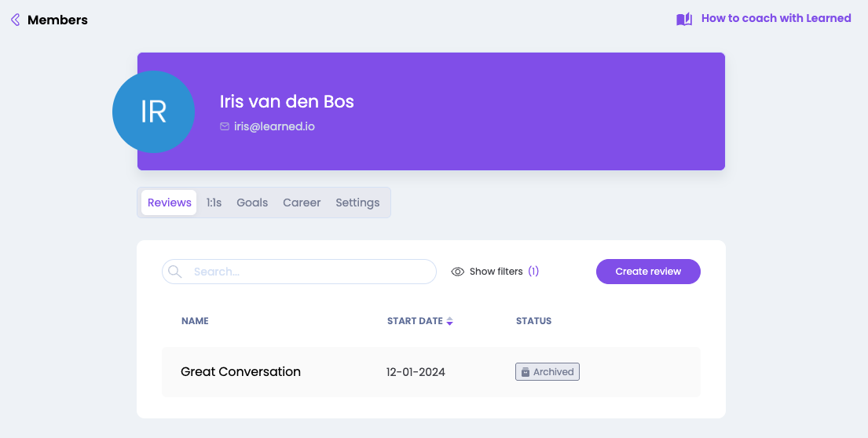Open the How to coach with Learned link
The image size is (868, 438).
[775, 18]
